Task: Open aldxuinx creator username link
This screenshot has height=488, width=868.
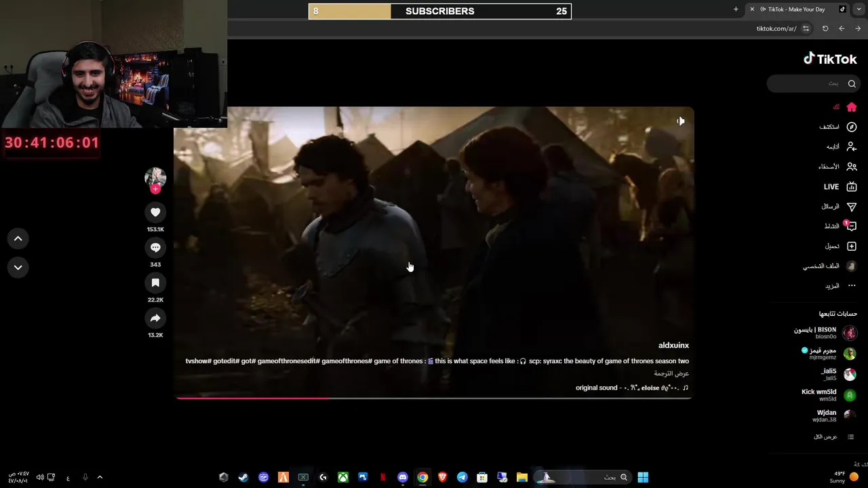Action: point(673,346)
